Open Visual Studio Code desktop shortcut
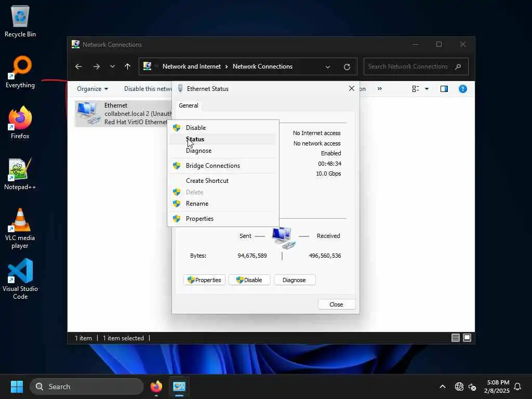The image size is (532, 399). 20,279
